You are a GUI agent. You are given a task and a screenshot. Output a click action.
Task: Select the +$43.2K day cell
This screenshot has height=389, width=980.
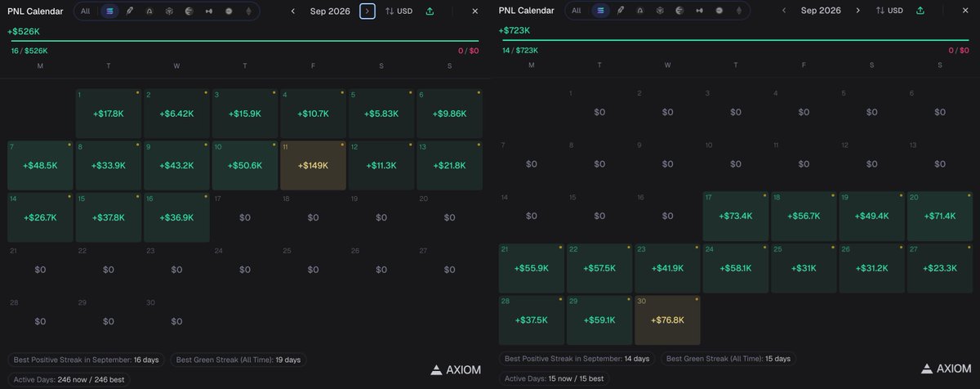(x=176, y=165)
